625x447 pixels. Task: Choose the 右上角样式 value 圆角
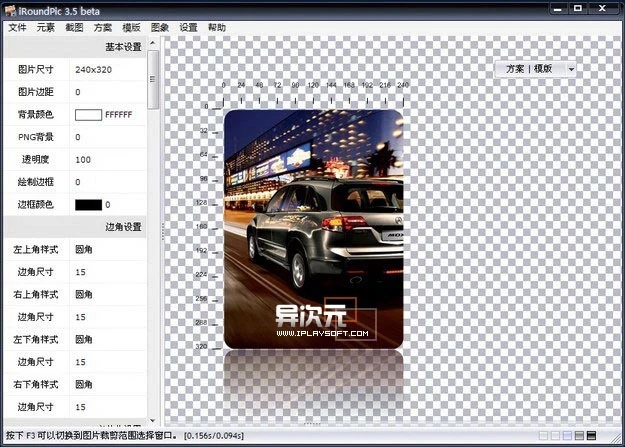pyautogui.click(x=108, y=295)
